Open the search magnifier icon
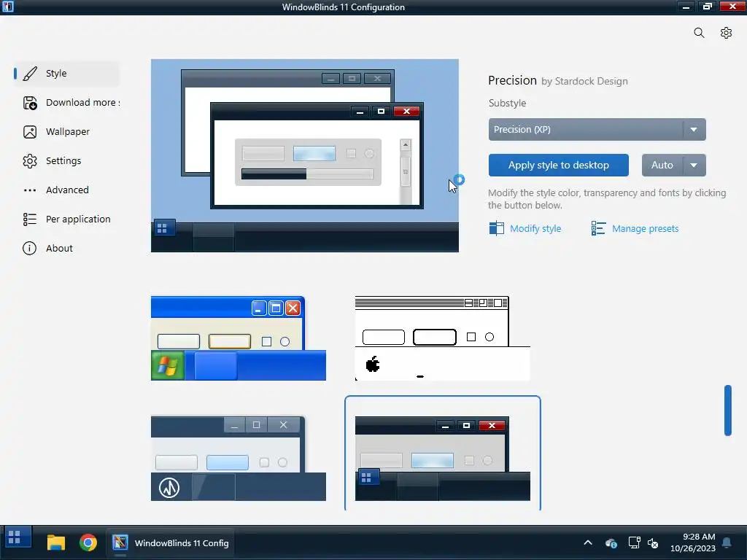 pyautogui.click(x=699, y=33)
